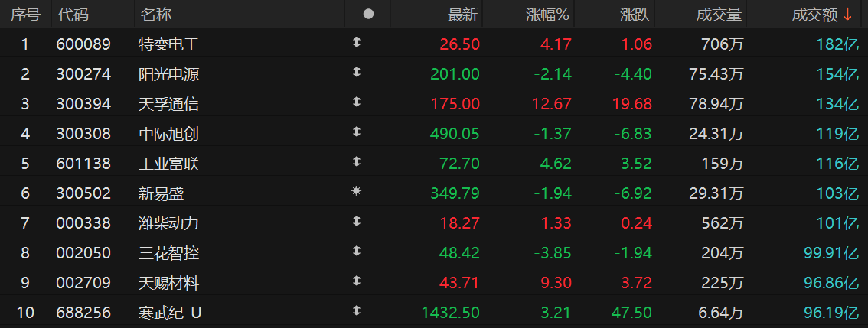Click the 1432.50 latest price of 寒武纪-U
Image resolution: width=868 pixels, height=328 pixels.
(450, 313)
